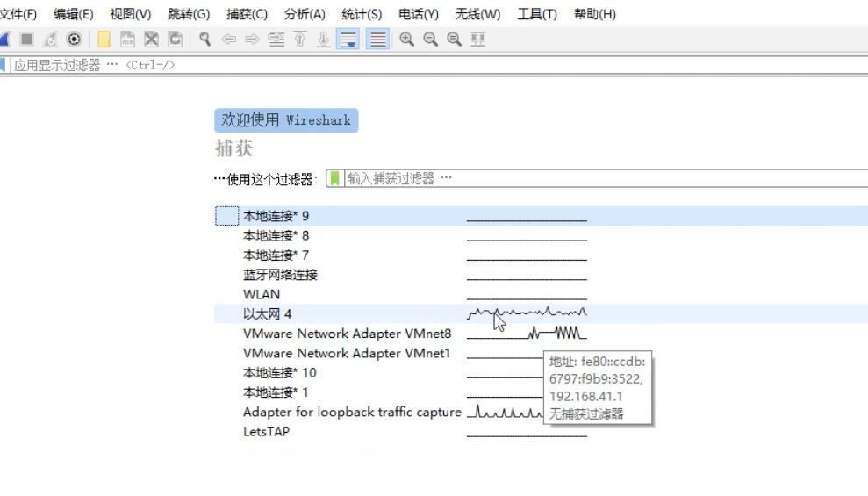The height and width of the screenshot is (496, 868).
Task: Open 工具(T) menu
Action: (537, 14)
